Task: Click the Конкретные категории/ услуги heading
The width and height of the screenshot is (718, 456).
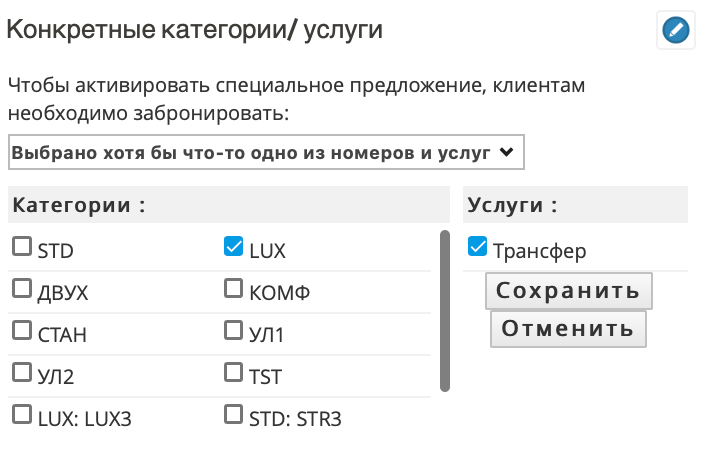Action: coord(195,30)
